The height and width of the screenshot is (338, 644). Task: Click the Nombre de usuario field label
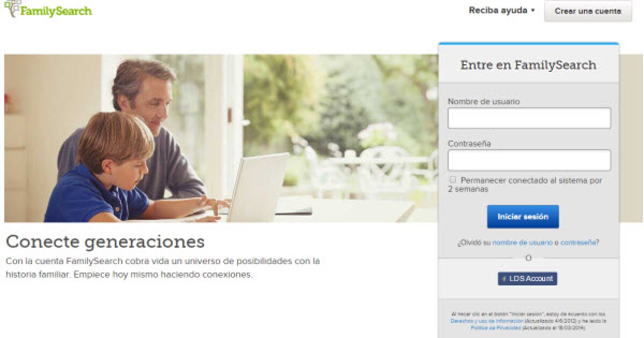[484, 101]
